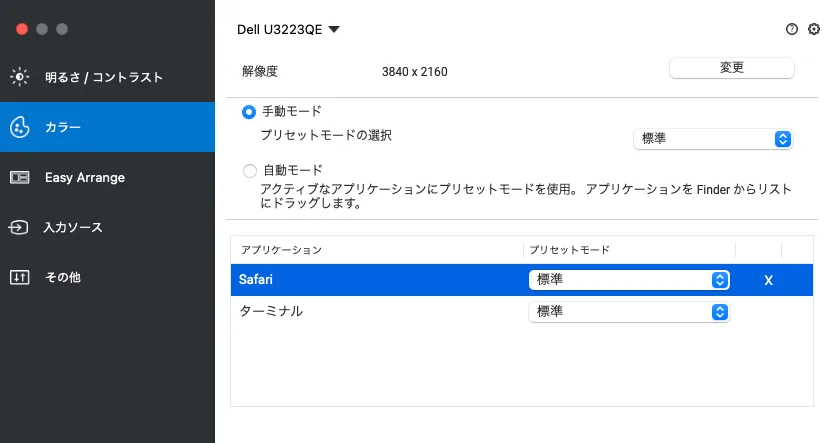
Task: Open settings with the gear icon
Action: (813, 29)
